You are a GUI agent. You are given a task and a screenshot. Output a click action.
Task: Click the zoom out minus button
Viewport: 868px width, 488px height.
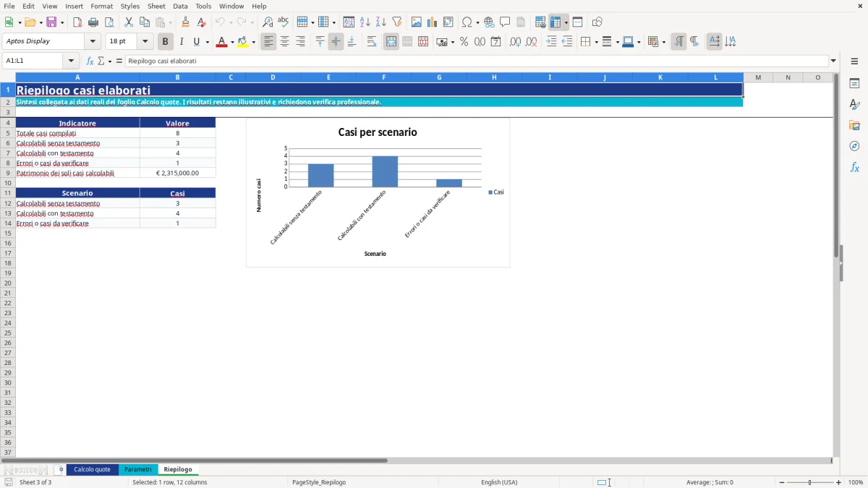click(x=782, y=482)
